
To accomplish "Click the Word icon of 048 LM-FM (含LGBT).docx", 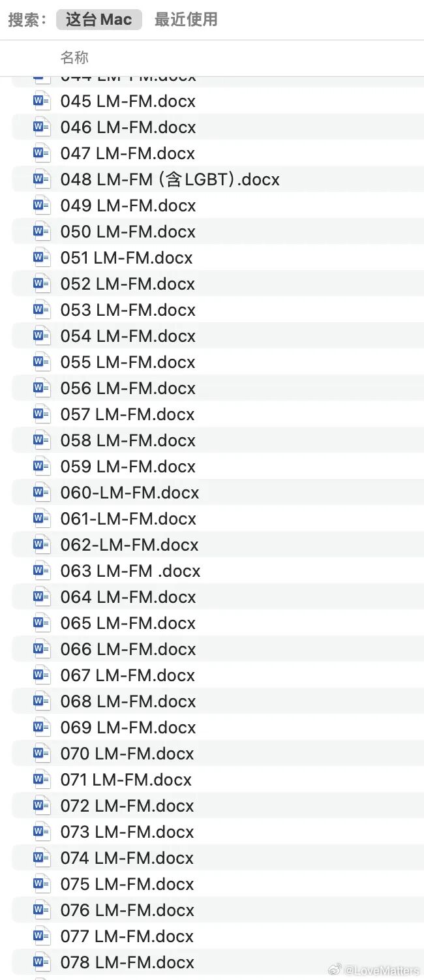I will pyautogui.click(x=42, y=179).
